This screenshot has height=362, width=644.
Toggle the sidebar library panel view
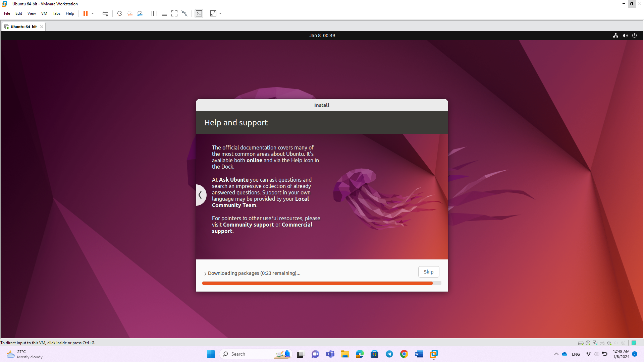(x=154, y=13)
